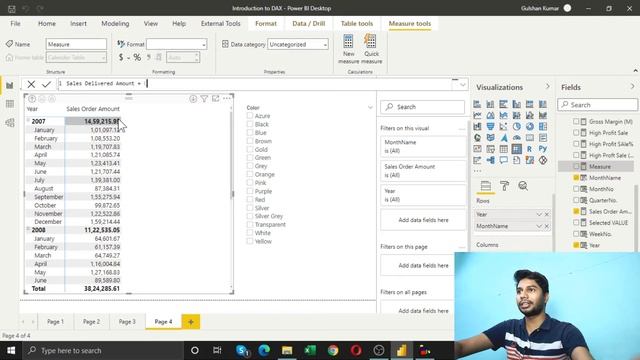Open MonthName field dropdown in Rows

[x=539, y=226]
